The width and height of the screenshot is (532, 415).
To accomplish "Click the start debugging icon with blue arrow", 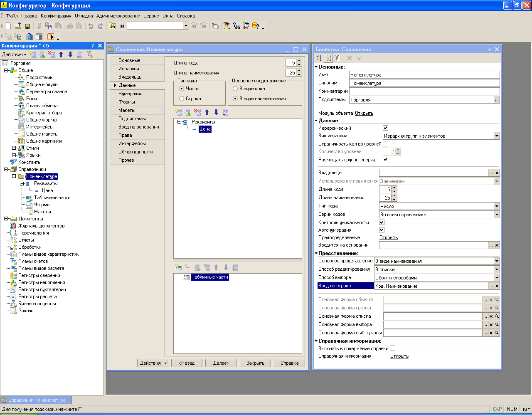I will pos(51,37).
